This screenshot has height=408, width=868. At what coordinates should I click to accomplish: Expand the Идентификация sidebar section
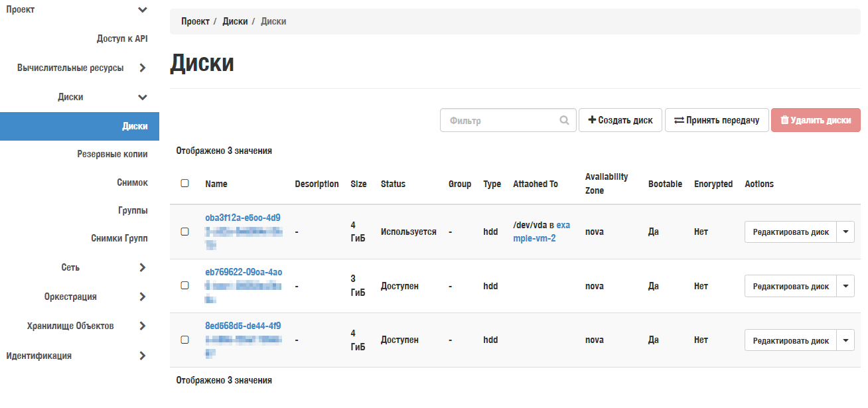(142, 356)
